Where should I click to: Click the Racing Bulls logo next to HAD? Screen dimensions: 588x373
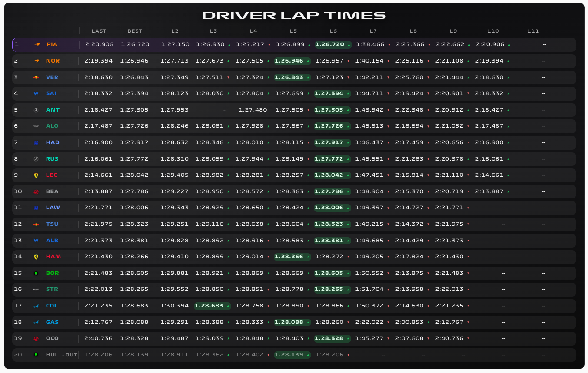(x=36, y=143)
